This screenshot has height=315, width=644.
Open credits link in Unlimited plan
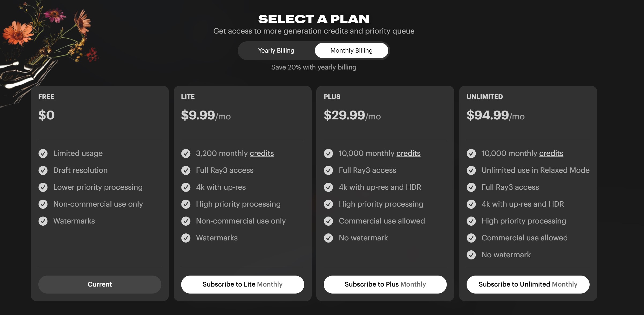pos(551,153)
